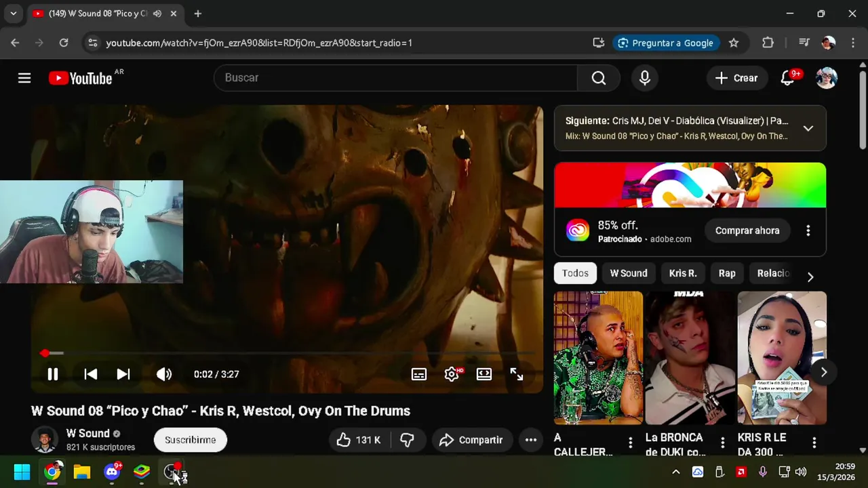Mute the video player volume
Screen dimensions: 868x488
point(164,374)
